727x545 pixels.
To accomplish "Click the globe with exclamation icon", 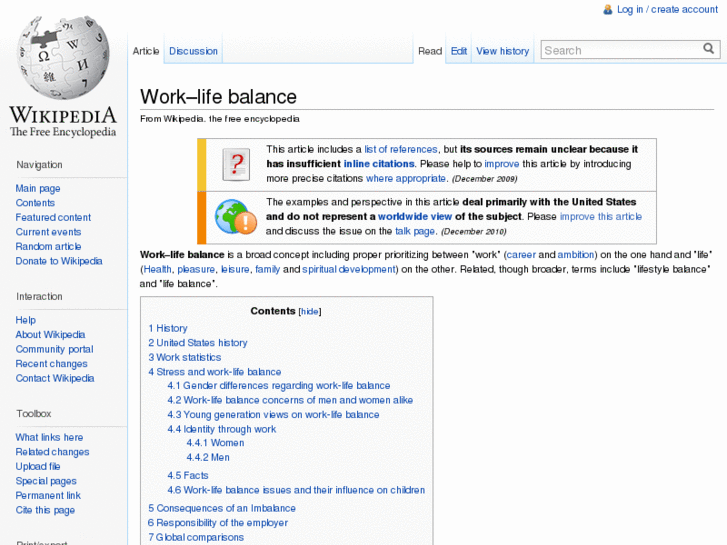I will 236,217.
